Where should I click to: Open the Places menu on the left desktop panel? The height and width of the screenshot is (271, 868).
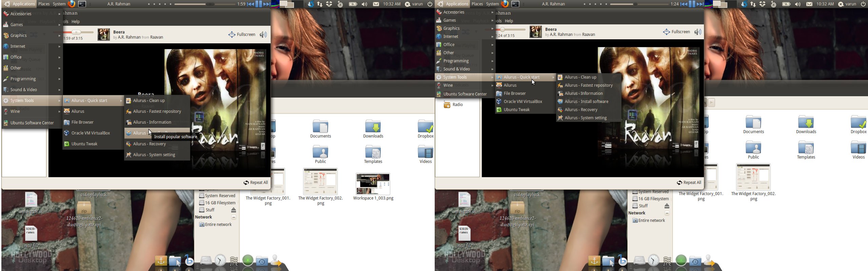(44, 4)
